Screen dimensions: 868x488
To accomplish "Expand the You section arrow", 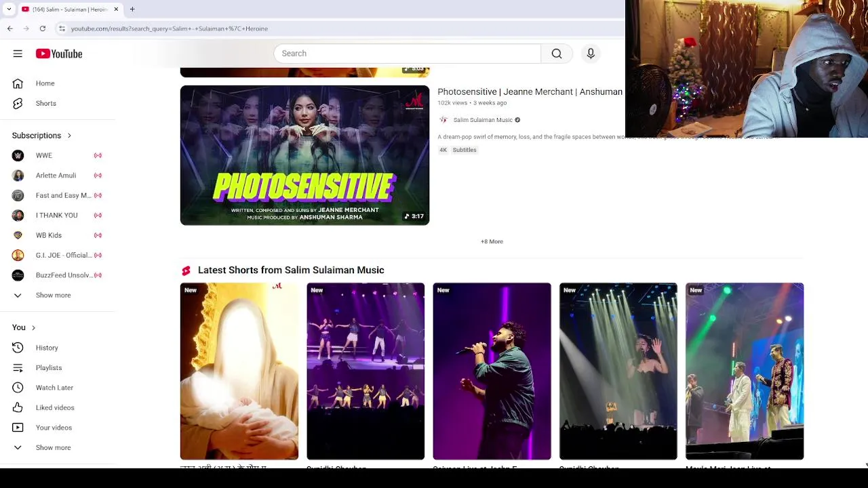I will (34, 327).
